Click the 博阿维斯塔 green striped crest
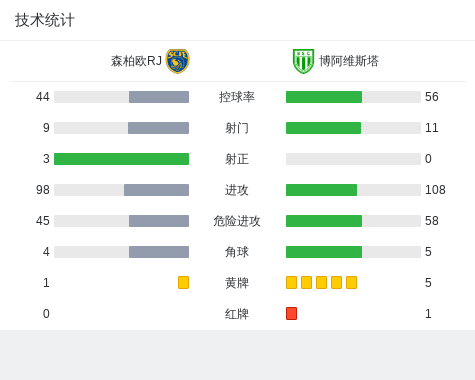Viewport: 475px width, 380px height. (303, 61)
